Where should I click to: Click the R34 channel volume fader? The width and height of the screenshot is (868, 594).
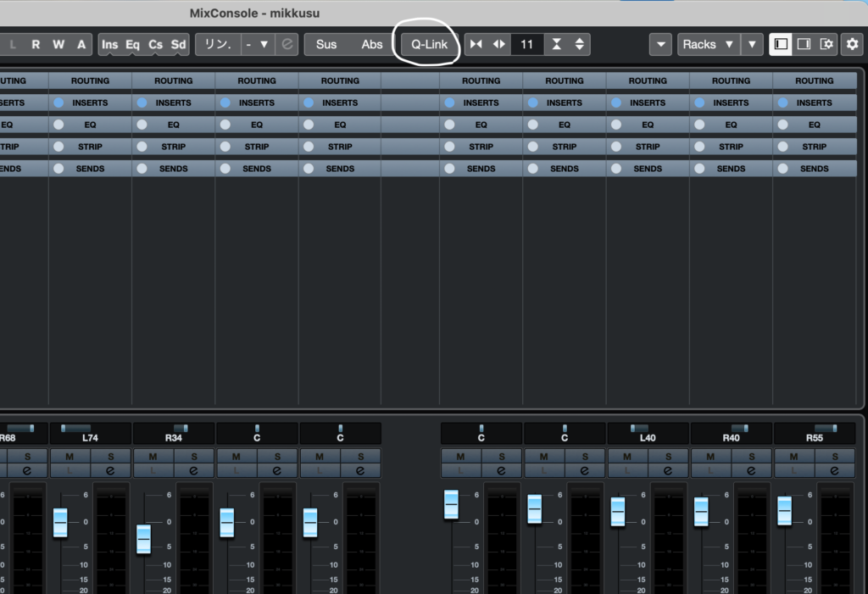143,538
